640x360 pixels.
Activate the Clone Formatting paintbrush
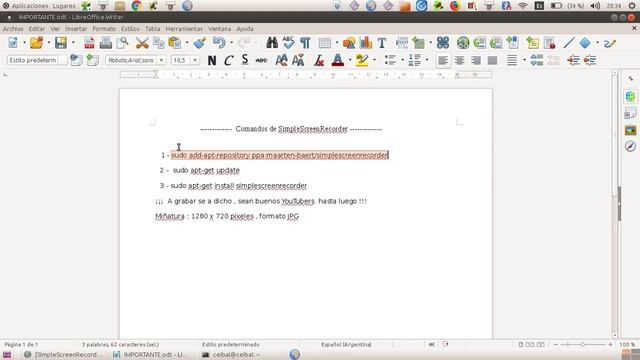coord(200,42)
